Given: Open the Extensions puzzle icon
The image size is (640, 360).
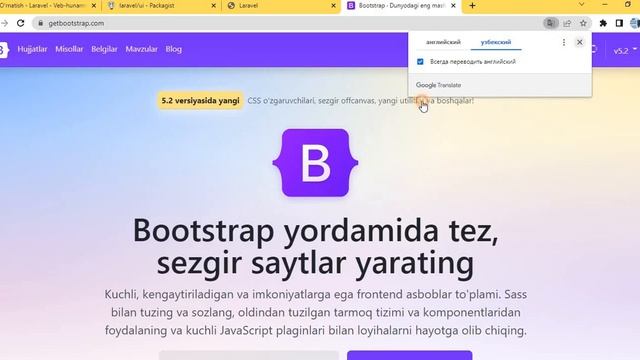Looking at the screenshot, I should 603,23.
